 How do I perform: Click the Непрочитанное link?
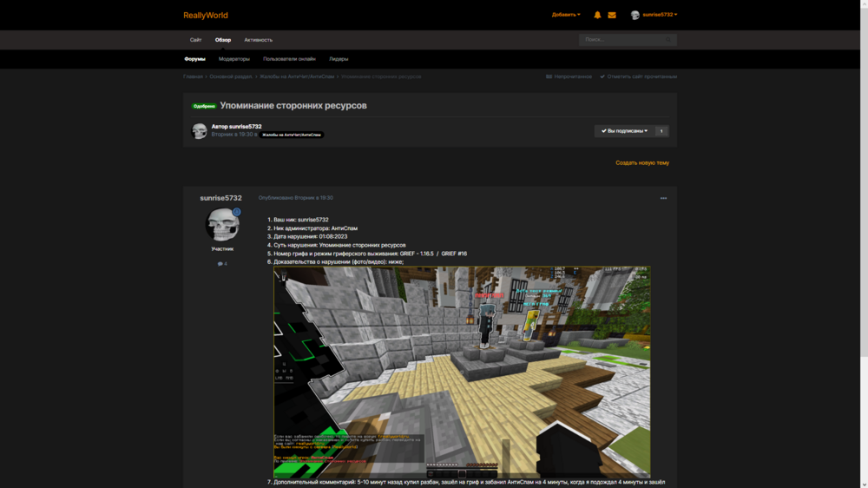coord(569,76)
